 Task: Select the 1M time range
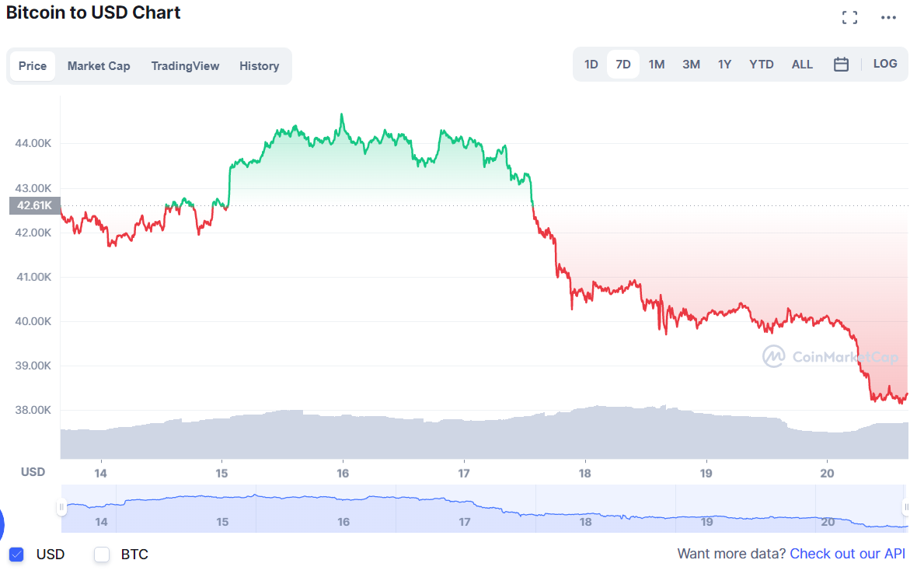(x=657, y=64)
